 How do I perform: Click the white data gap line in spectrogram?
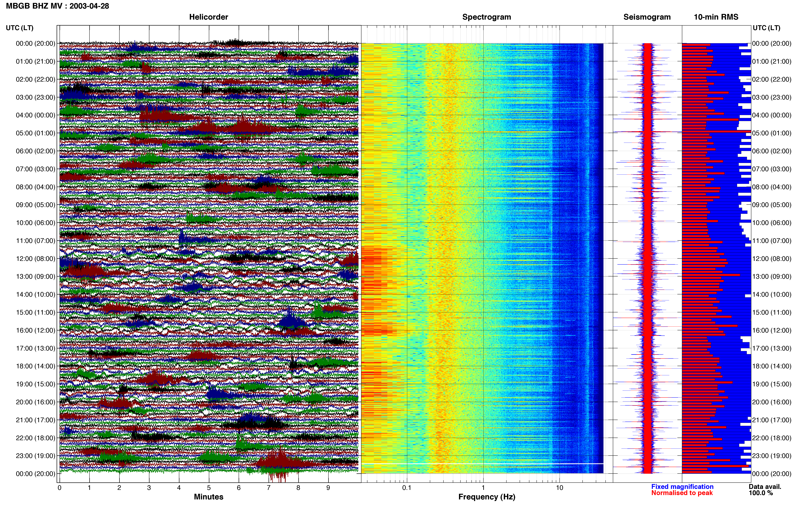(x=482, y=464)
